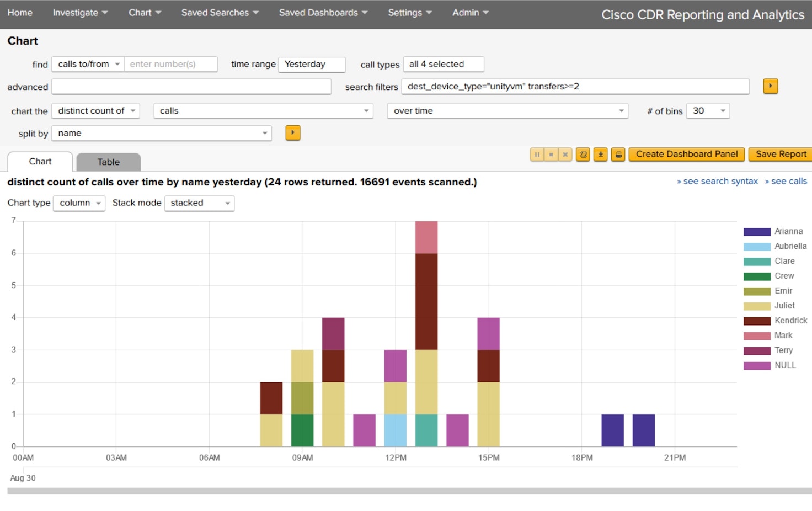Run the search with the yellow arrow icon
The width and height of the screenshot is (812, 511).
pos(770,86)
